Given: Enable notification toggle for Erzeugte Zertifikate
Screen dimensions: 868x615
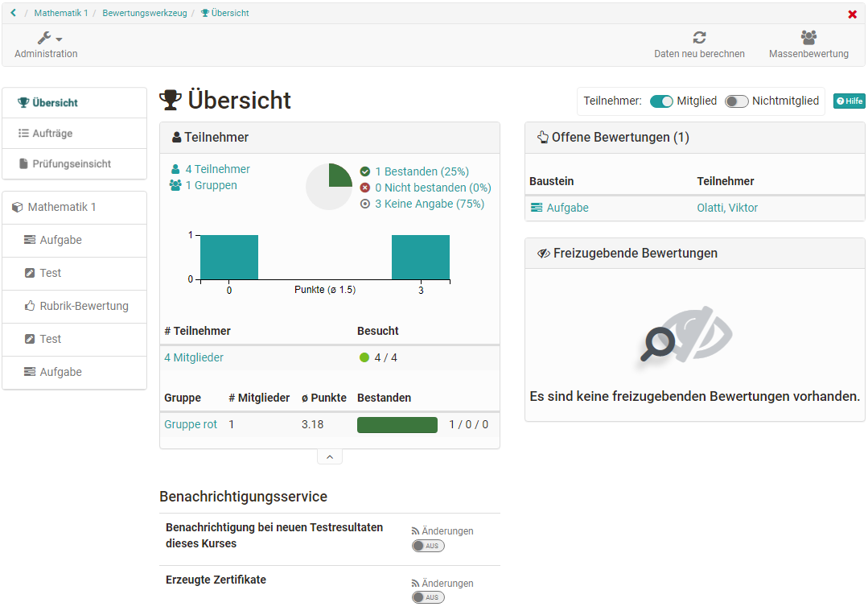Looking at the screenshot, I should point(428,597).
